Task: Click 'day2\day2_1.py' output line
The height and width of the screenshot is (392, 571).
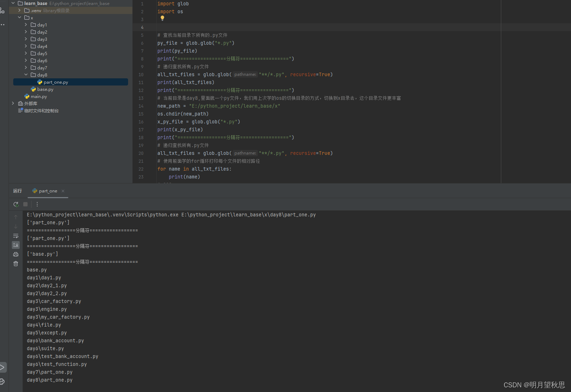Action: pyautogui.click(x=47, y=285)
